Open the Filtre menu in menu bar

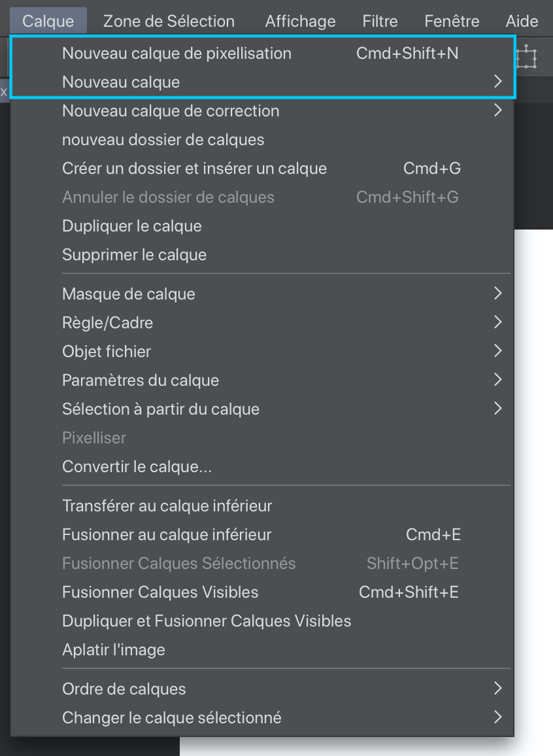380,21
